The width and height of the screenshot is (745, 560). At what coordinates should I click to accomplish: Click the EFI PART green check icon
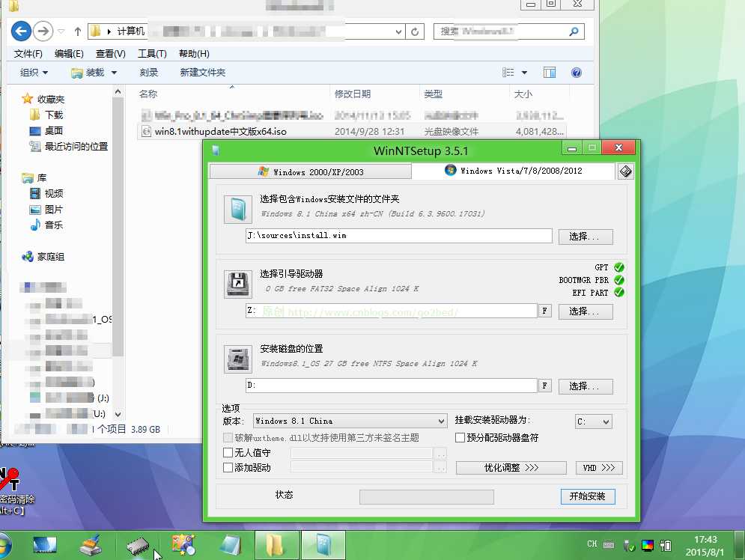619,292
